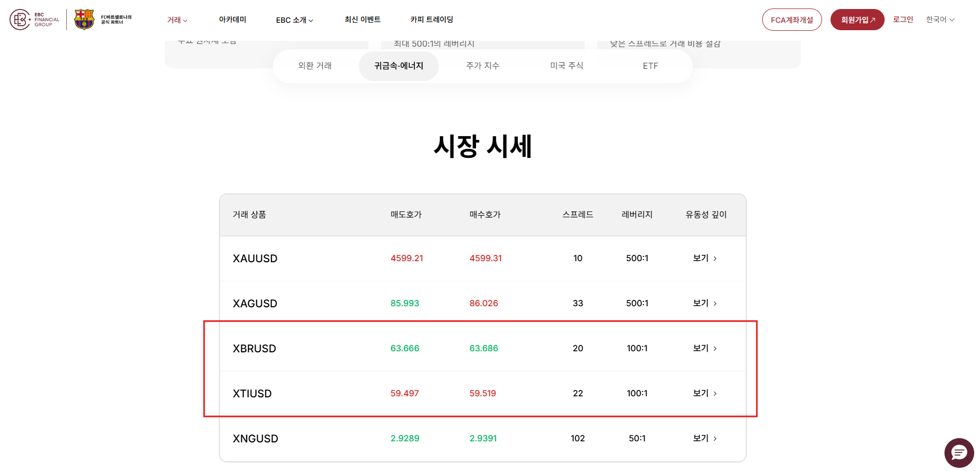Switch to the 외환 거래 tab
The height and width of the screenshot is (471, 980).
pyautogui.click(x=315, y=66)
